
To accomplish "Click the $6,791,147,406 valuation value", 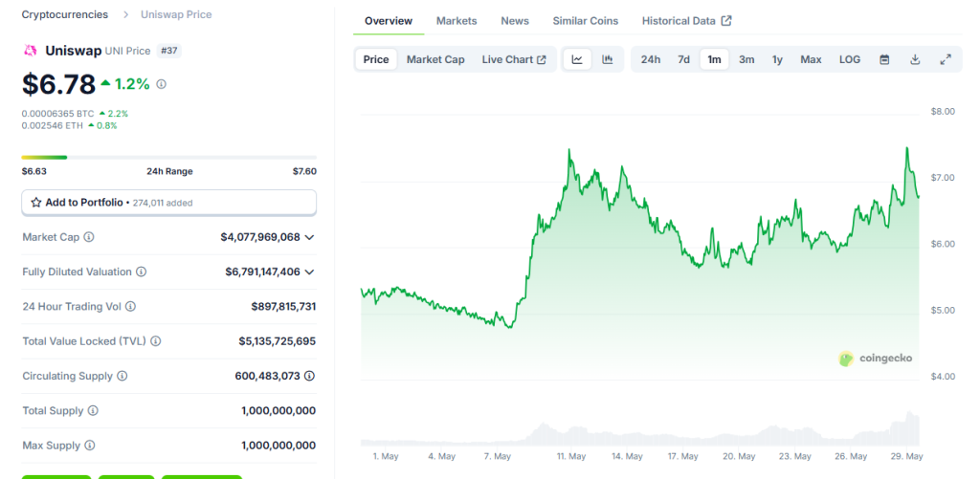I will point(262,272).
